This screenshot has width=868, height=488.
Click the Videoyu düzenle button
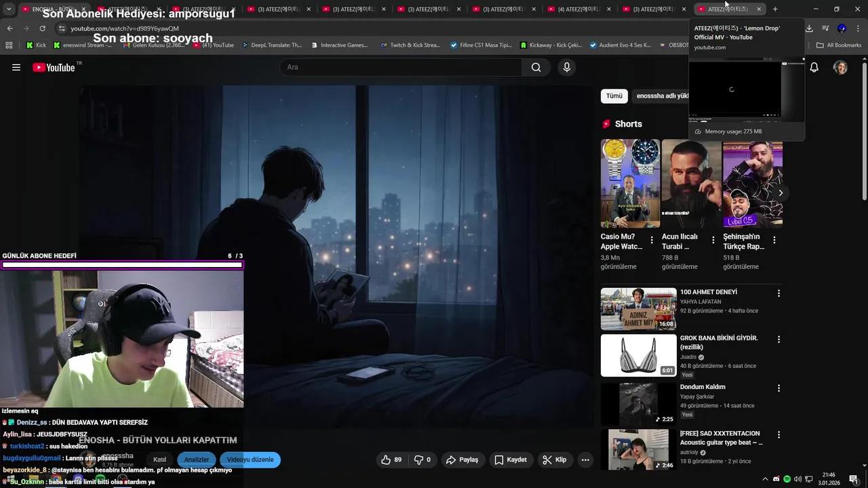(250, 460)
